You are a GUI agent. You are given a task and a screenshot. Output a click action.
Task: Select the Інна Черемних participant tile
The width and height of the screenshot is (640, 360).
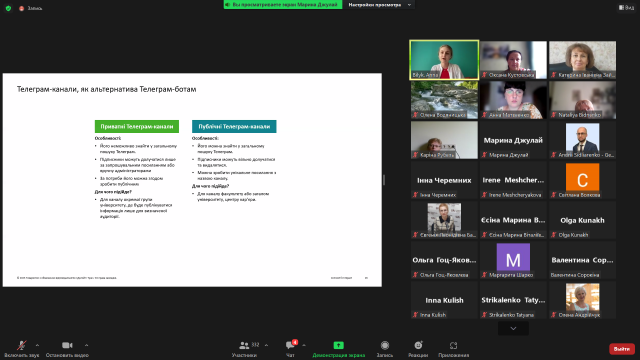click(444, 180)
